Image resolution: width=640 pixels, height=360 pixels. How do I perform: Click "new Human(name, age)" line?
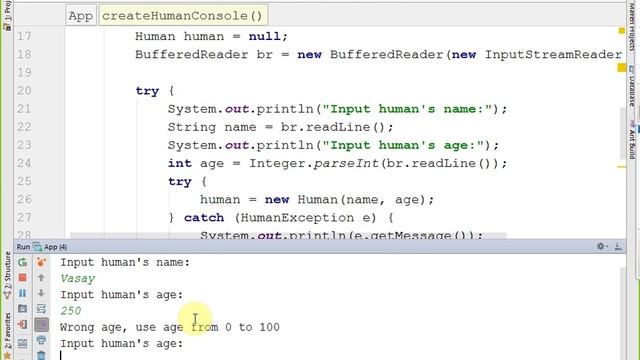317,200
